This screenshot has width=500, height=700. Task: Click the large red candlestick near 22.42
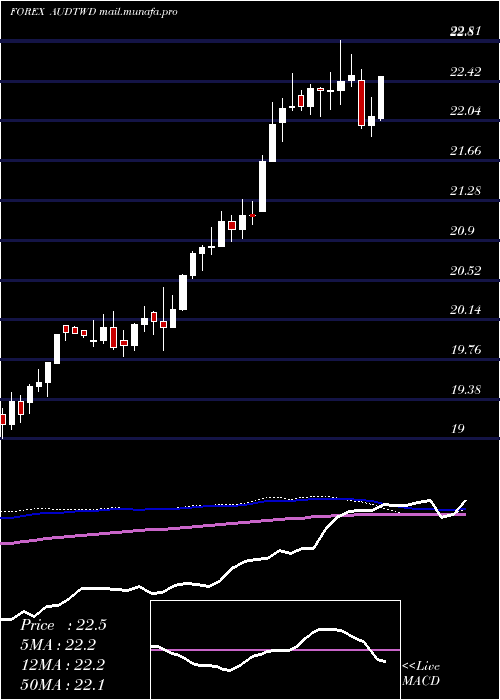(361, 103)
